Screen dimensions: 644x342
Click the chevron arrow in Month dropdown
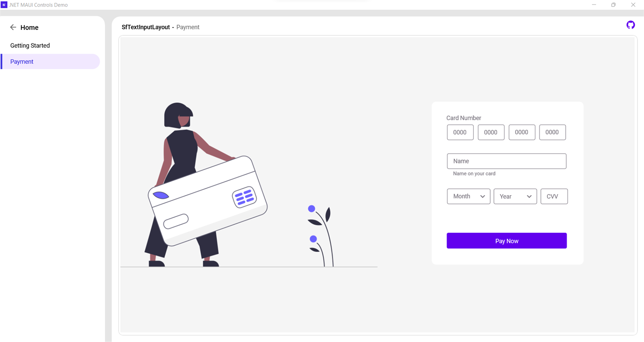tap(482, 197)
